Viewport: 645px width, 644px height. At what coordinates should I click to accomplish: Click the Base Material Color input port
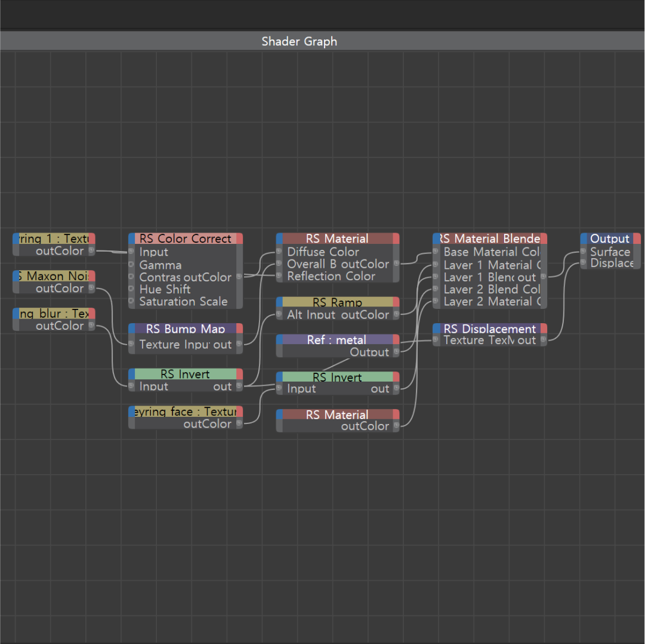point(436,251)
